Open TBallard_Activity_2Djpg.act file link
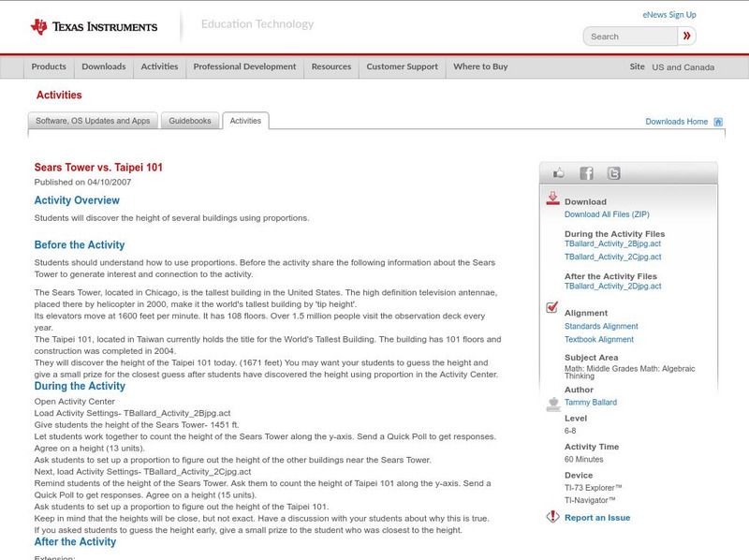The width and height of the screenshot is (749, 560). click(x=612, y=287)
